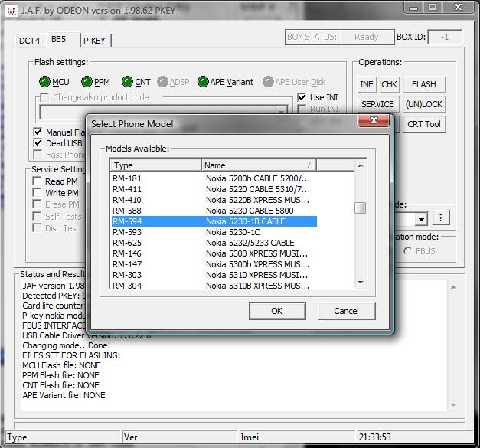Viewport: 480px width, 448px height.
Task: Toggle the MCU green flash indicator
Action: 44,82
